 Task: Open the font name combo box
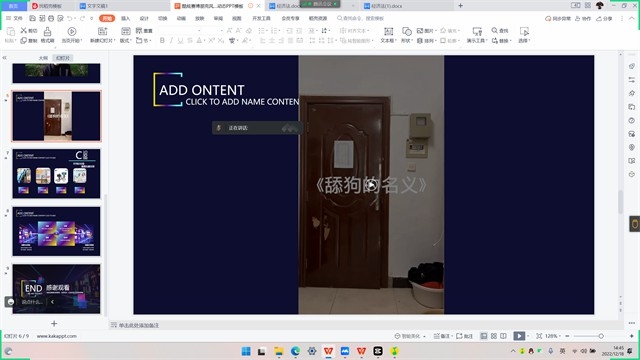coord(180,31)
